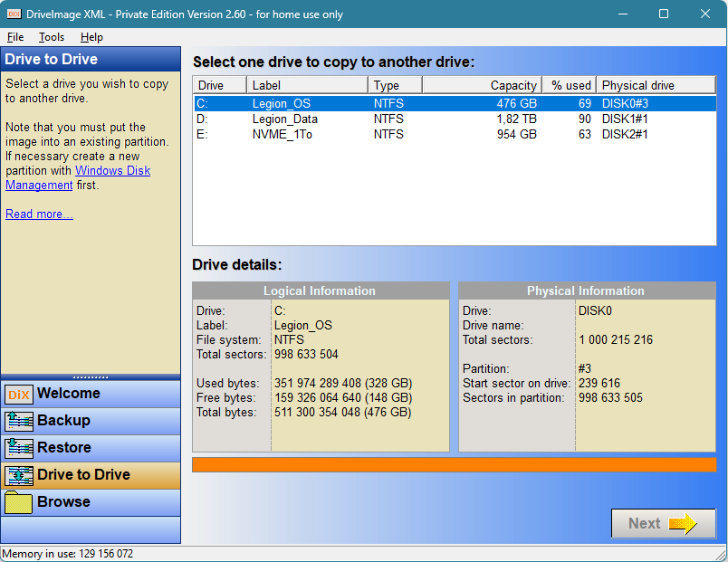Open the File menu

click(x=15, y=37)
